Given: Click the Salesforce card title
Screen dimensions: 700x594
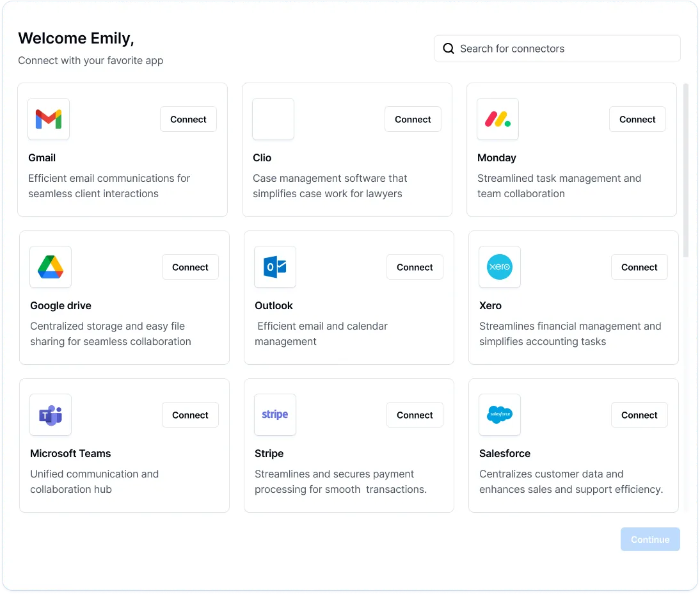Looking at the screenshot, I should tap(504, 453).
